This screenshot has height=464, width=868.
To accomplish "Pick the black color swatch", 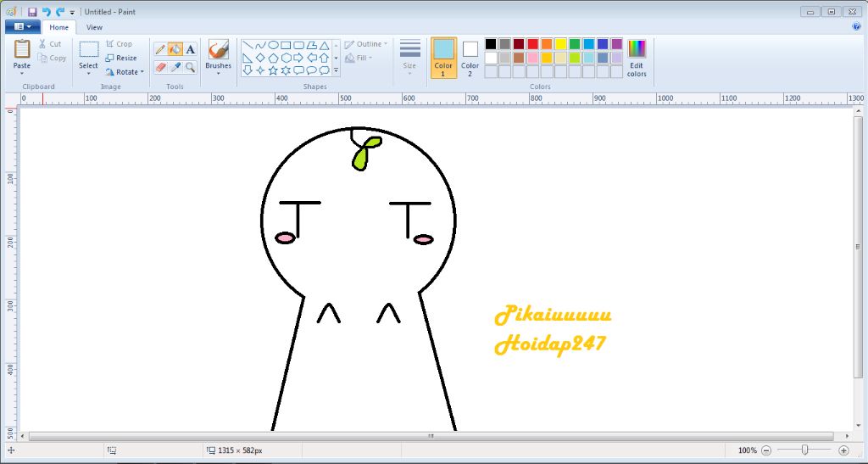I will [491, 44].
